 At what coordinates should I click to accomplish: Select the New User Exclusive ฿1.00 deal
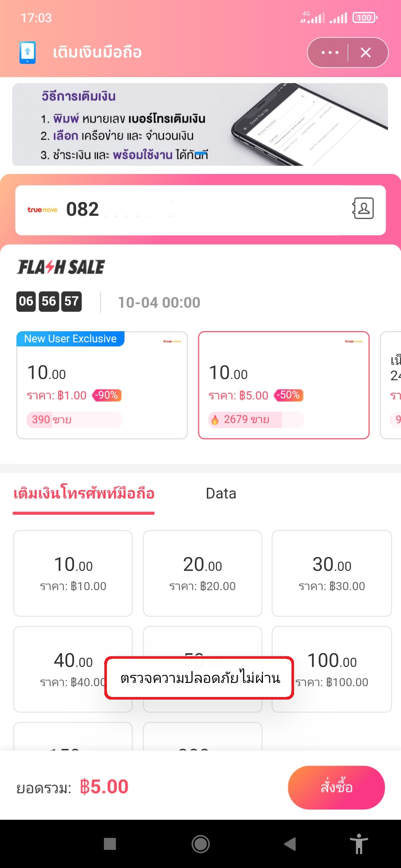[102, 385]
